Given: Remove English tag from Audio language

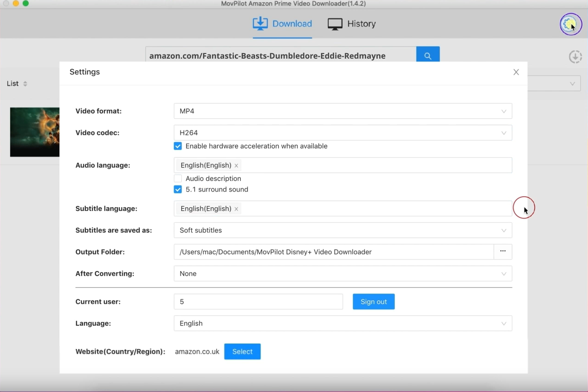Looking at the screenshot, I should pyautogui.click(x=236, y=165).
